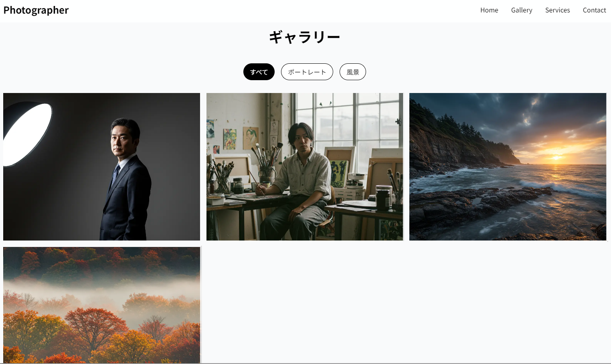
Task: Open the painter in art studio photo
Action: tap(305, 167)
